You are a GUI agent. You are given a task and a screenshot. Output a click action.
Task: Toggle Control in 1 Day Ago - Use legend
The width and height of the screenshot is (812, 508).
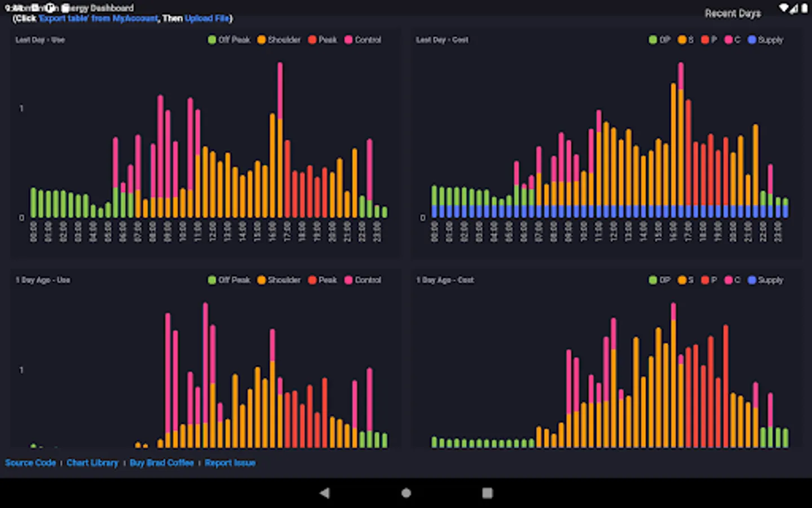click(363, 280)
